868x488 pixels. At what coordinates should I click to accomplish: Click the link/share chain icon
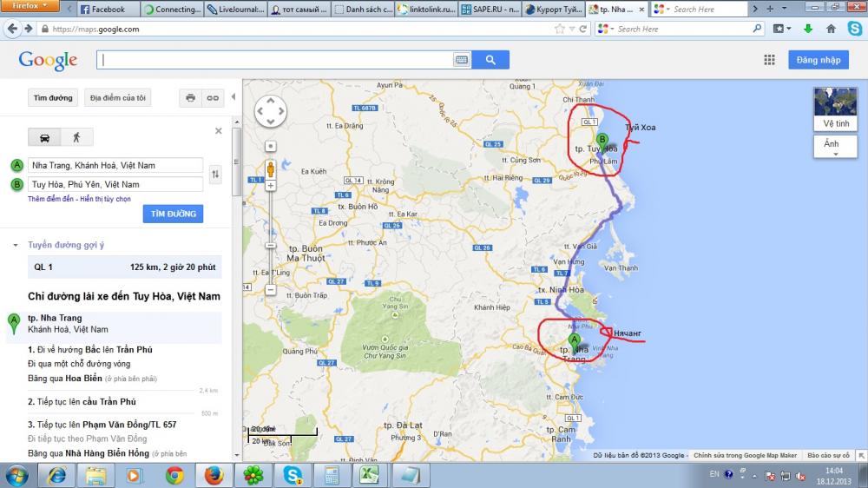pos(212,98)
